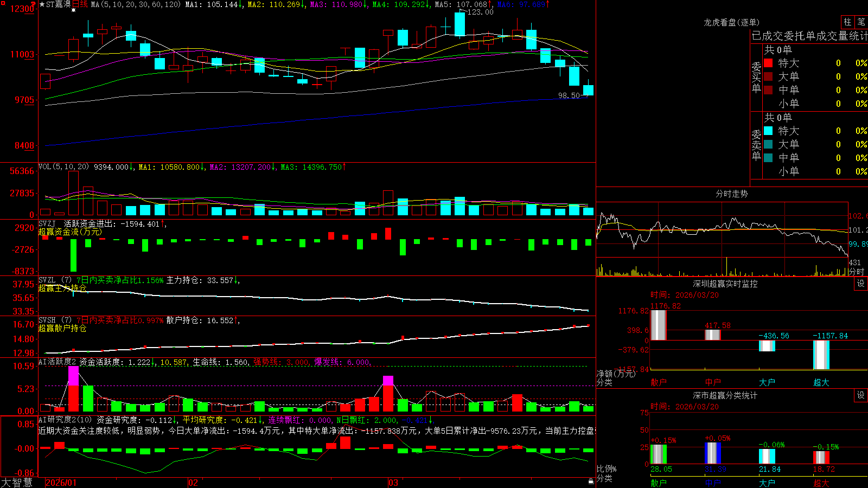Select the 2026/01 timeline marker
Image resolution: width=868 pixels, height=488 pixels.
click(61, 483)
